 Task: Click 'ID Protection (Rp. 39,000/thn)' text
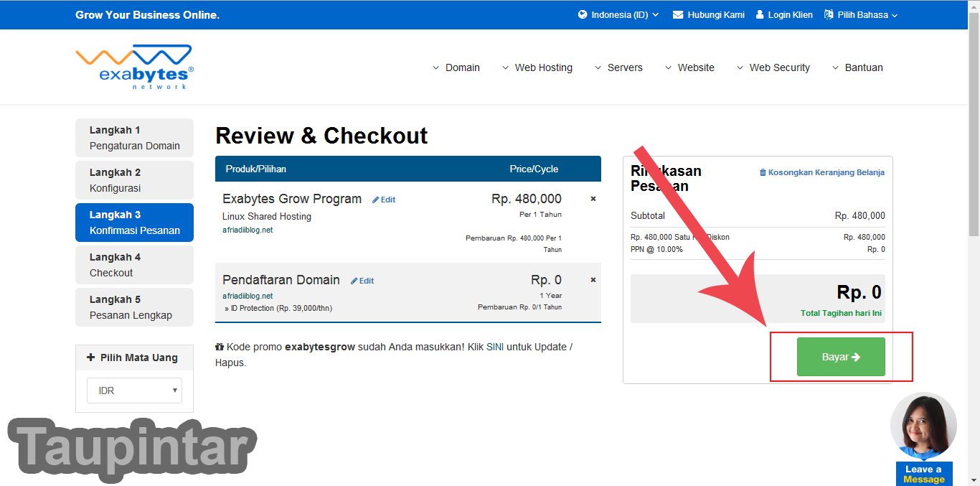(281, 308)
